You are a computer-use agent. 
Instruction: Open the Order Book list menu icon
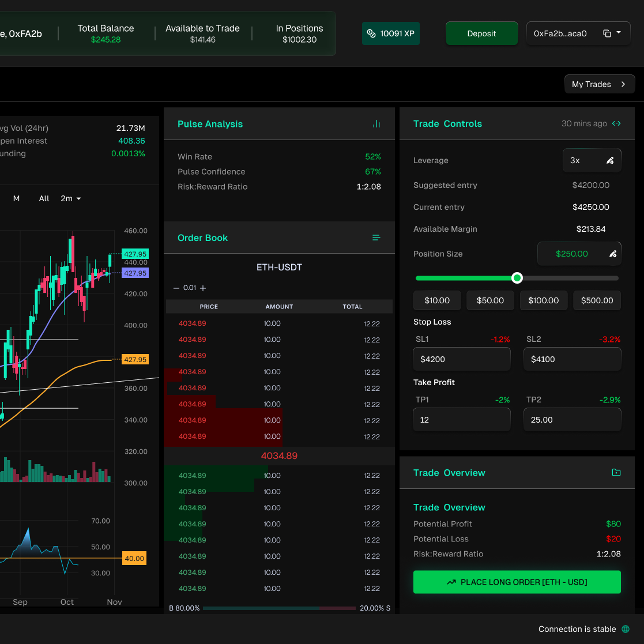[376, 238]
